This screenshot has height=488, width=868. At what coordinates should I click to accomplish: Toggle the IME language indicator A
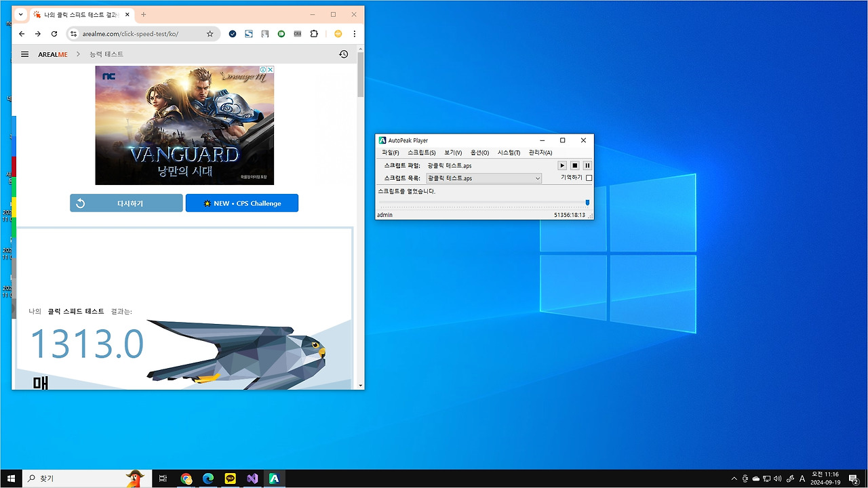click(802, 479)
